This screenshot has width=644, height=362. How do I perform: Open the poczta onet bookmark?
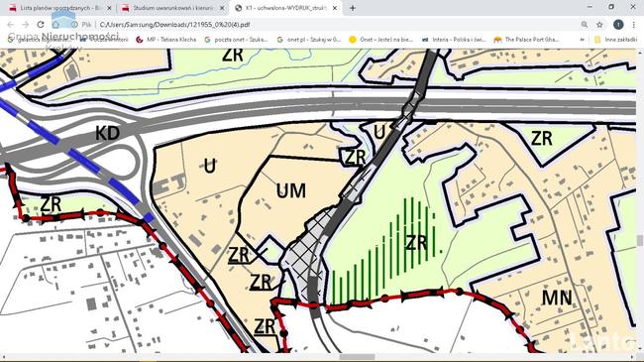(x=236, y=40)
